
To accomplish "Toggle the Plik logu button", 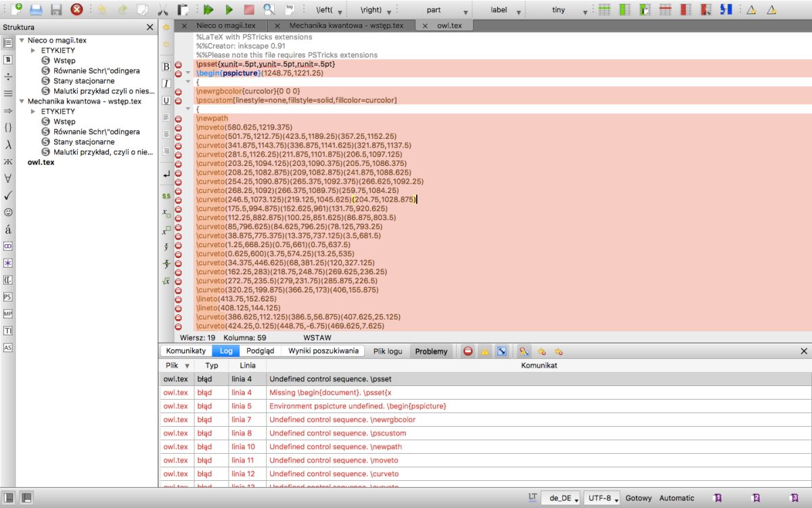I will tap(388, 351).
